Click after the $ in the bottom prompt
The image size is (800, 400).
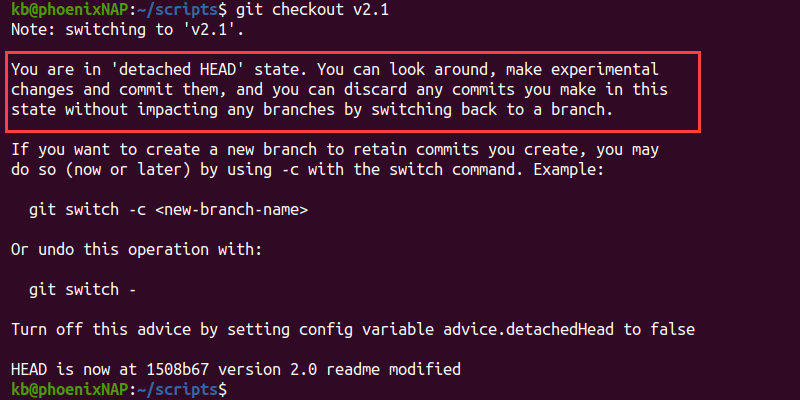(x=233, y=390)
